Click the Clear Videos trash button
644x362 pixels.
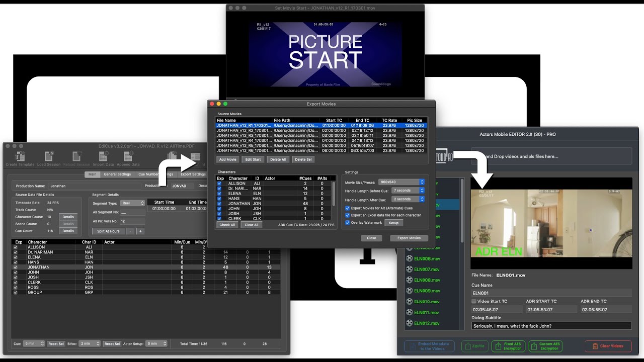[x=608, y=346]
